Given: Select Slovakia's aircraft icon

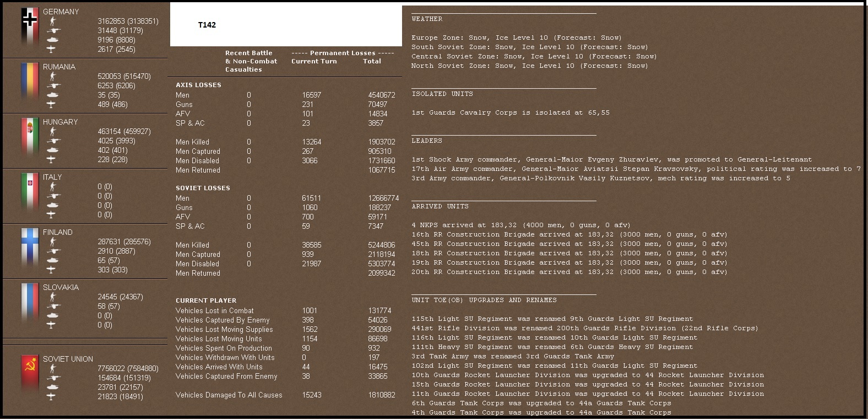Looking at the screenshot, I should pyautogui.click(x=52, y=325).
